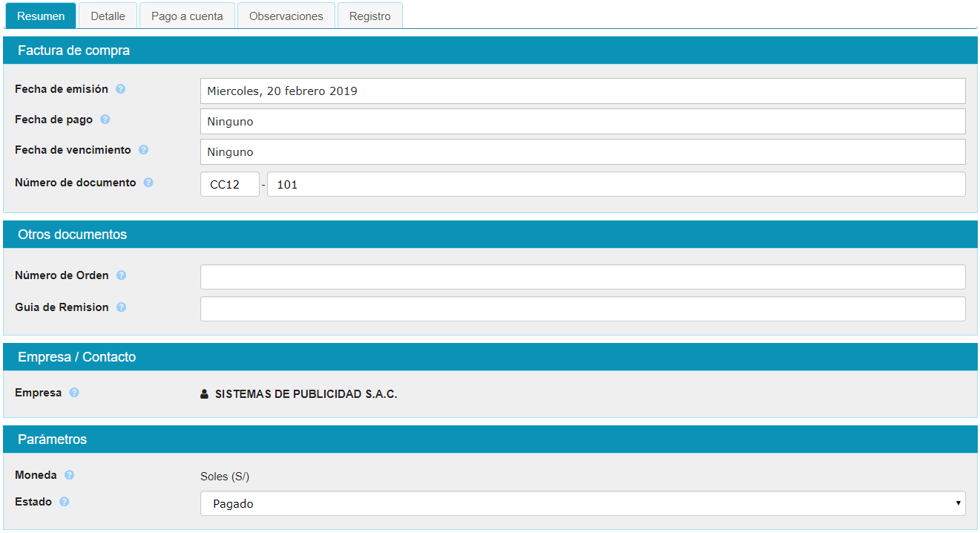Open the Estado dropdown showing Pagado

coord(582,503)
